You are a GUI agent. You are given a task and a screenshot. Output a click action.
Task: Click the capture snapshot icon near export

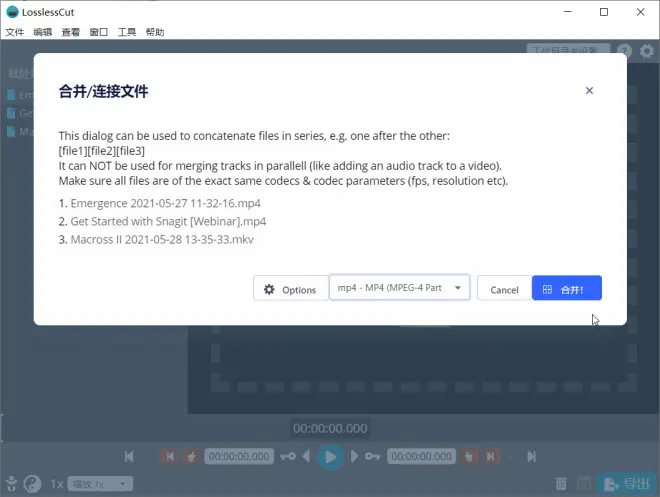point(584,484)
